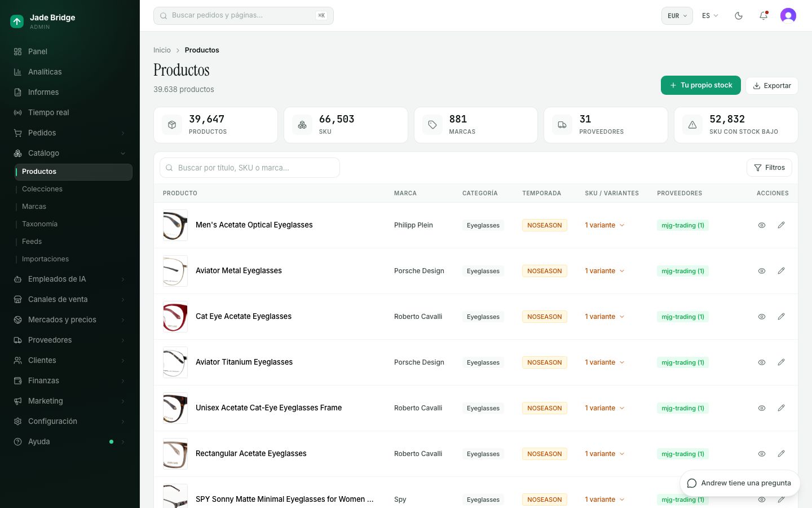
Task: Click the Exportar button
Action: (x=772, y=86)
